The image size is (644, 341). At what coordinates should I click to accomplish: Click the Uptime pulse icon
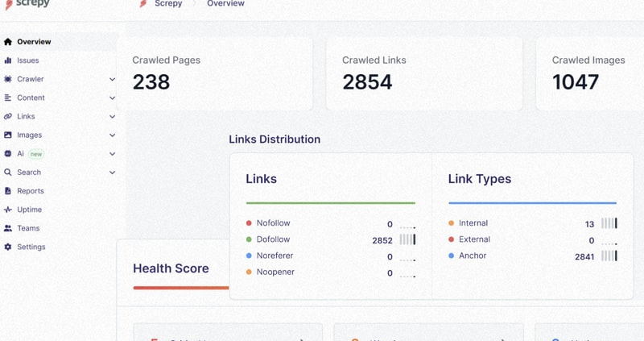[8, 210]
